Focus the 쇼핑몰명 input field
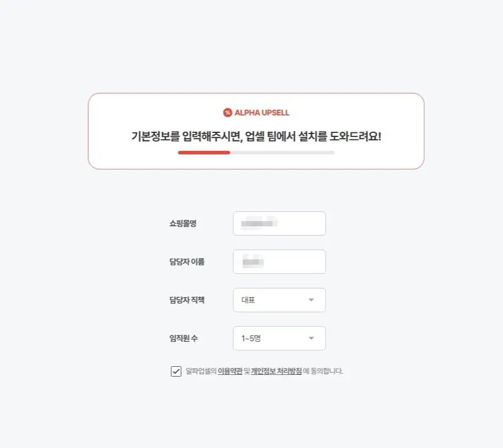This screenshot has width=503, height=448. click(x=280, y=223)
